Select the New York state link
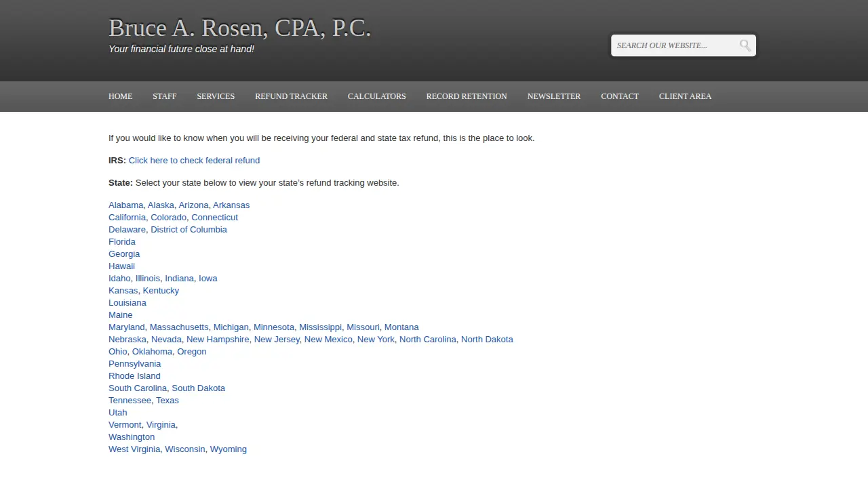Image resolution: width=868 pixels, height=488 pixels. 376,340
